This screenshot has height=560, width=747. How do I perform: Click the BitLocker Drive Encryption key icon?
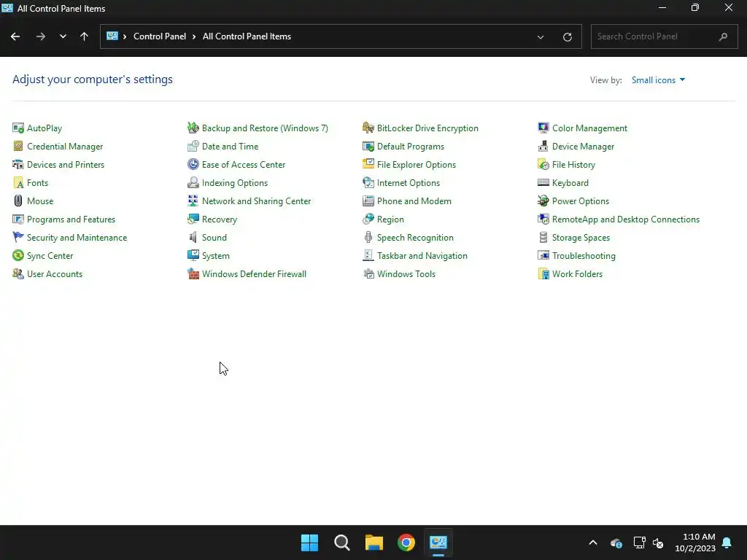point(368,128)
